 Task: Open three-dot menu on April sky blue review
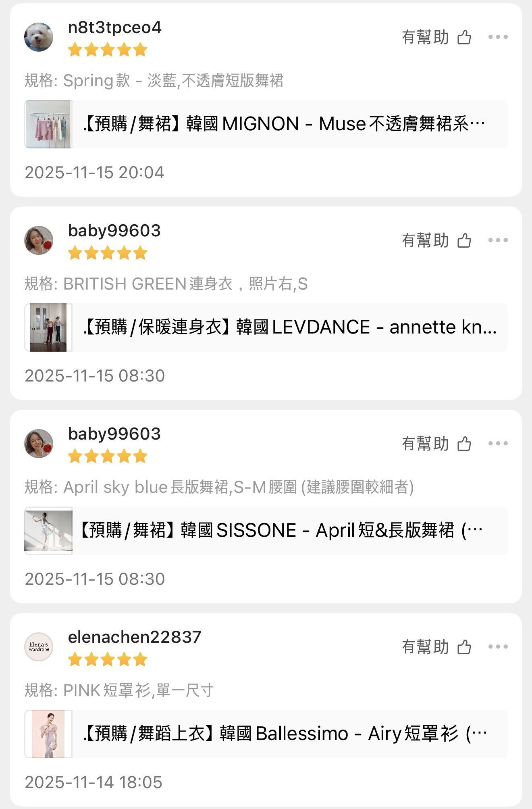(498, 444)
